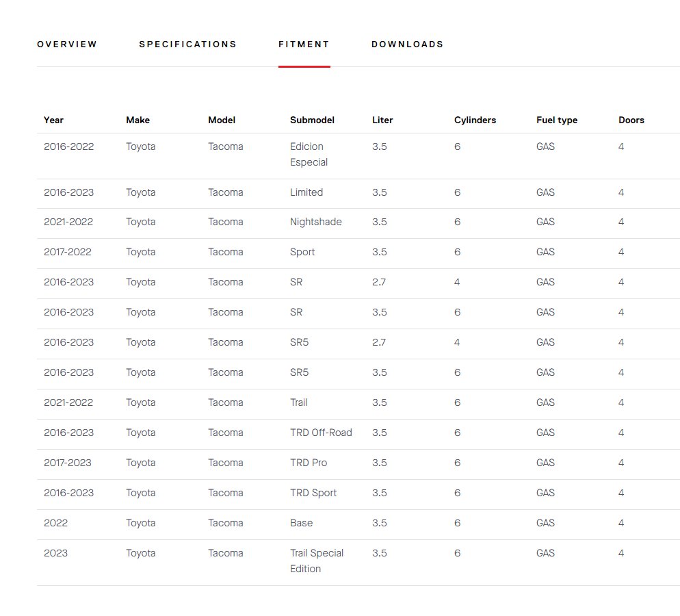Select the TRD Off-Road submodel cell
This screenshot has height=616, width=680.
coord(321,433)
